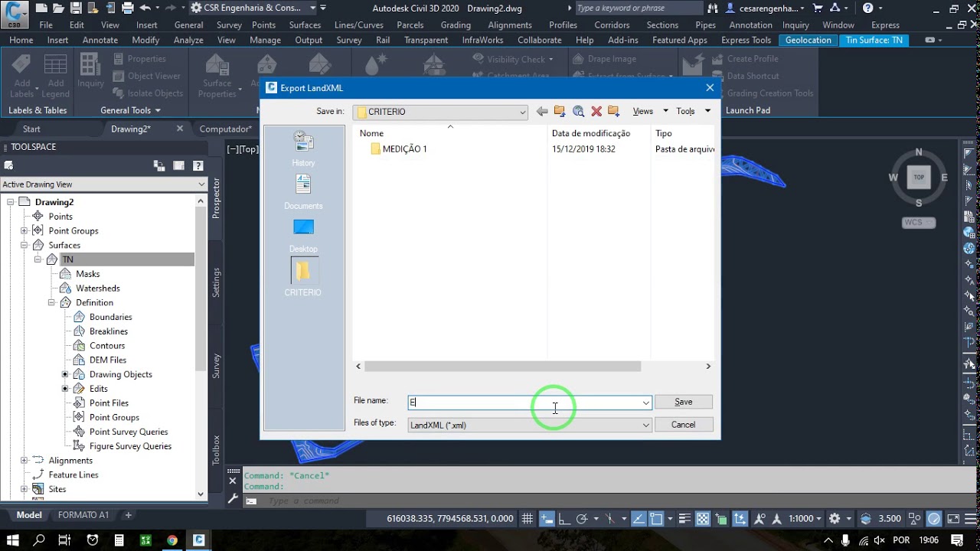Screen dimensions: 980x551
Task: Open the Save in folder dropdown
Action: point(523,112)
